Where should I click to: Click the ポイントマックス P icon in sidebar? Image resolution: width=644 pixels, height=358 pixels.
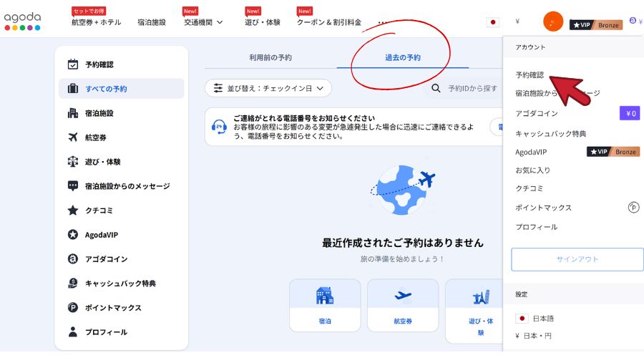pyautogui.click(x=72, y=308)
